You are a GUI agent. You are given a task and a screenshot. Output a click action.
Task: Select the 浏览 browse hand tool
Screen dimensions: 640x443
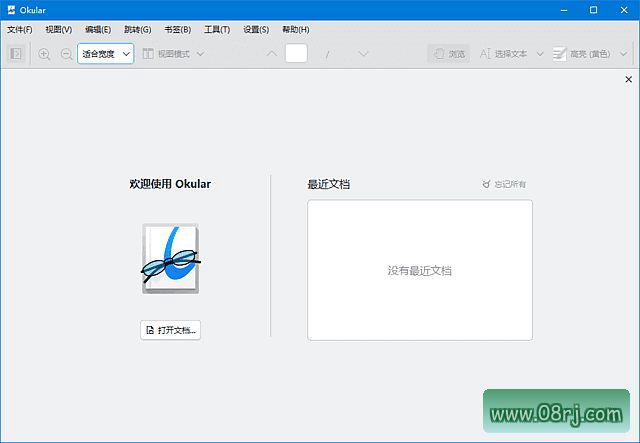[x=449, y=53]
